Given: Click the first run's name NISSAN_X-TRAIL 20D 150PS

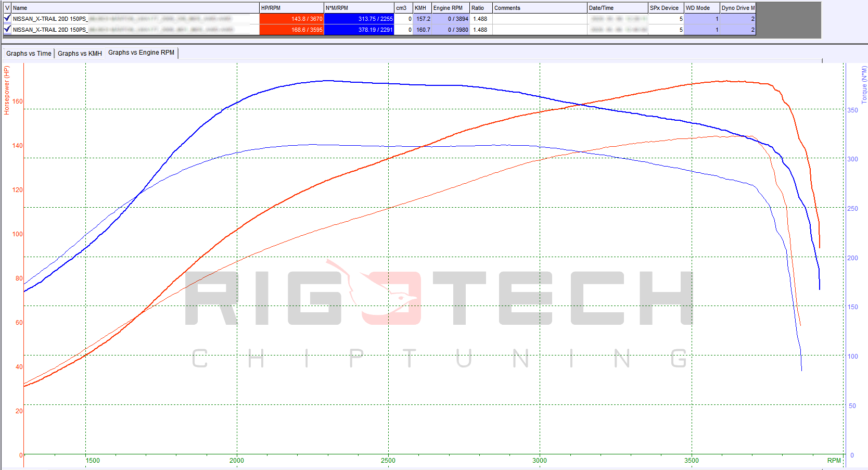Looking at the screenshot, I should pos(50,19).
